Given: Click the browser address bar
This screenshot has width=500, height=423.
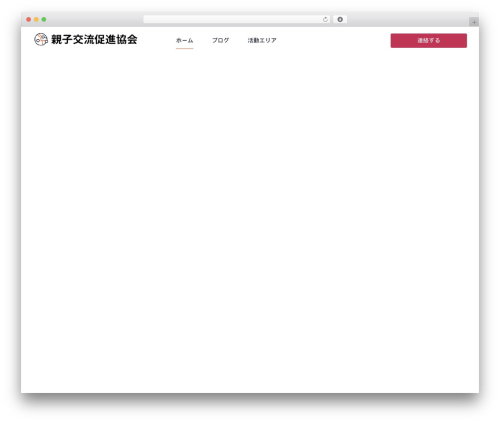Looking at the screenshot, I should [x=236, y=19].
